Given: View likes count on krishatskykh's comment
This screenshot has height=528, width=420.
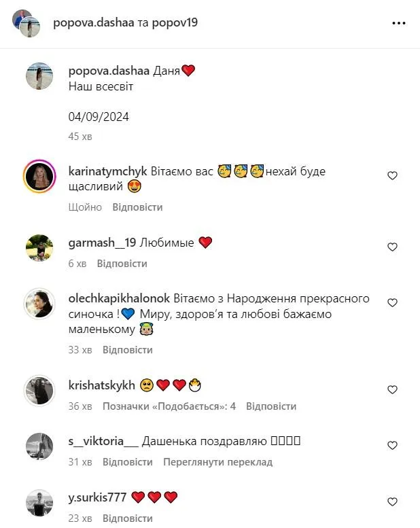Looking at the screenshot, I should [x=169, y=406].
